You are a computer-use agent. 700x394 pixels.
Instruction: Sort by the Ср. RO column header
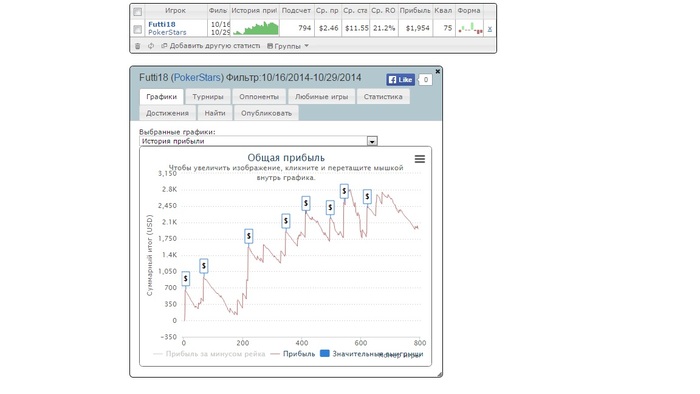pyautogui.click(x=383, y=11)
